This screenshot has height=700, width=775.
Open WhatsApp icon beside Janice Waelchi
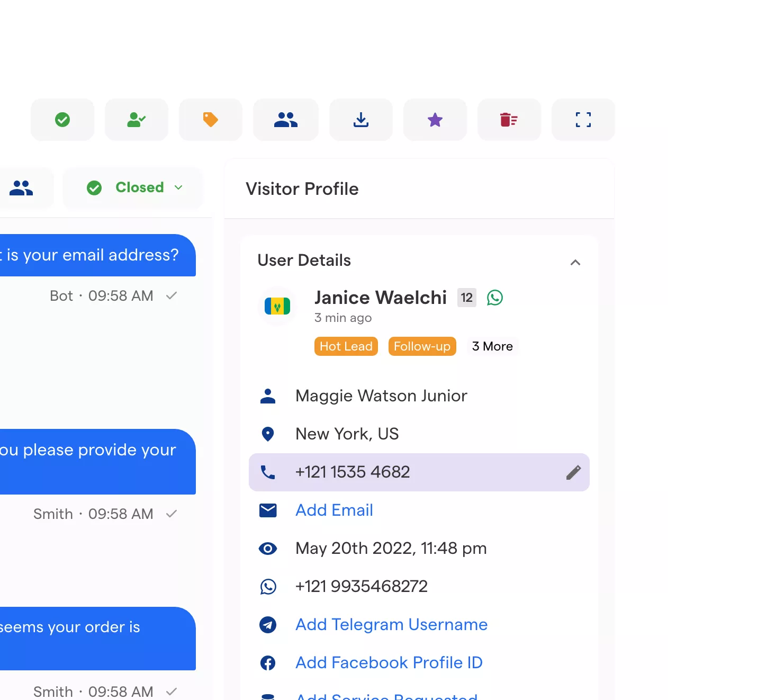click(x=495, y=298)
